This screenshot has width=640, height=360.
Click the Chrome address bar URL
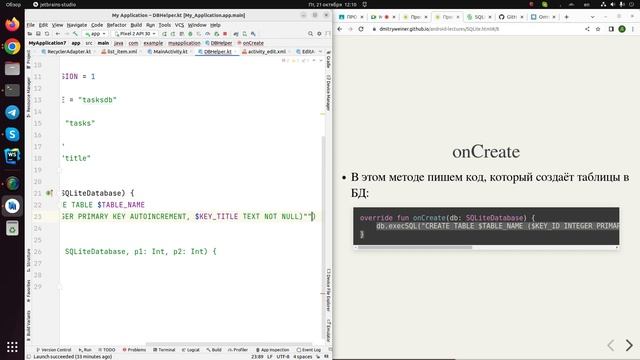(x=439, y=29)
